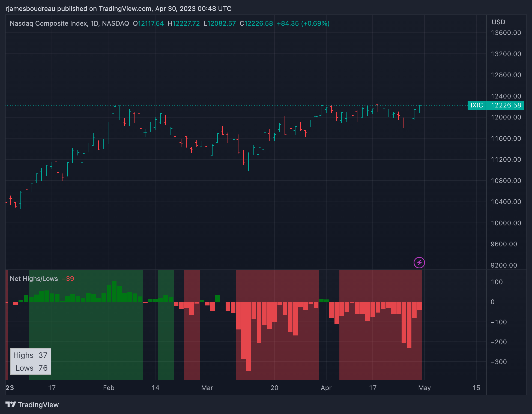This screenshot has height=414, width=532.
Task: Select the Highs/Lows summary table box
Action: (31, 361)
